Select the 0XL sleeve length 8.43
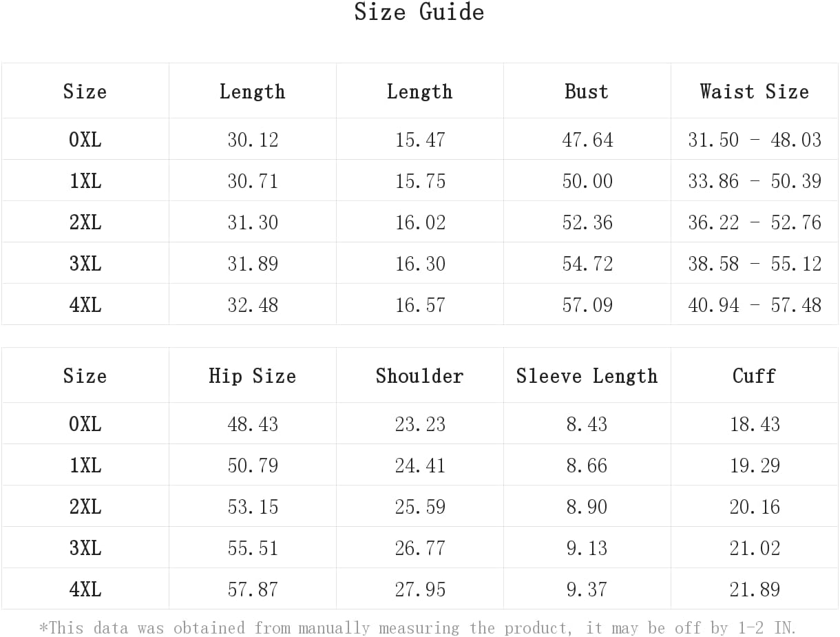Screen dimensions: 840x637 (587, 424)
